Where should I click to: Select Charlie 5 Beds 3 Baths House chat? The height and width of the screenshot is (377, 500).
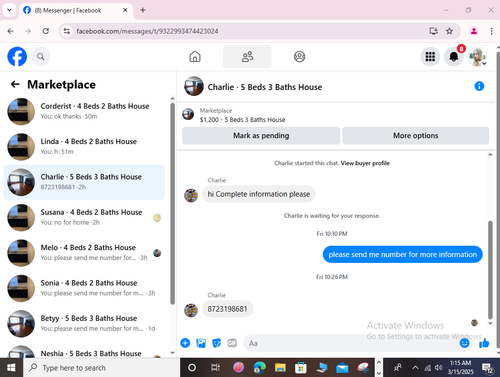tap(84, 182)
